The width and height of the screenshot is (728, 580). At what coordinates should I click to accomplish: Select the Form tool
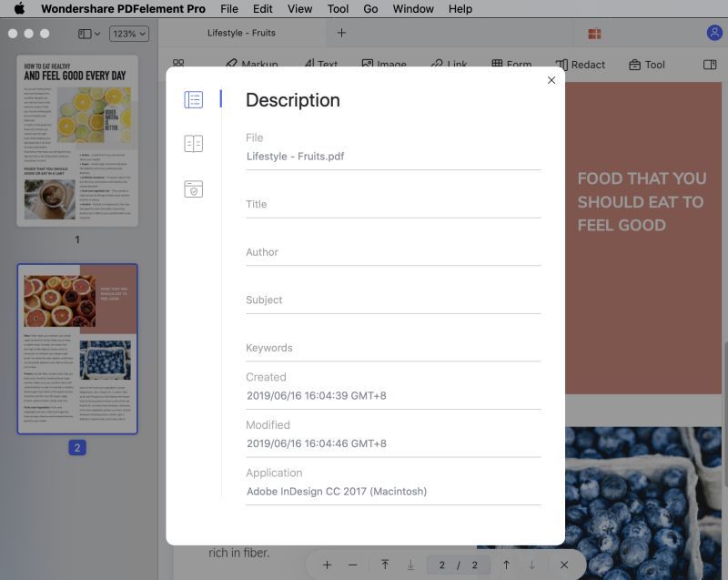click(513, 64)
